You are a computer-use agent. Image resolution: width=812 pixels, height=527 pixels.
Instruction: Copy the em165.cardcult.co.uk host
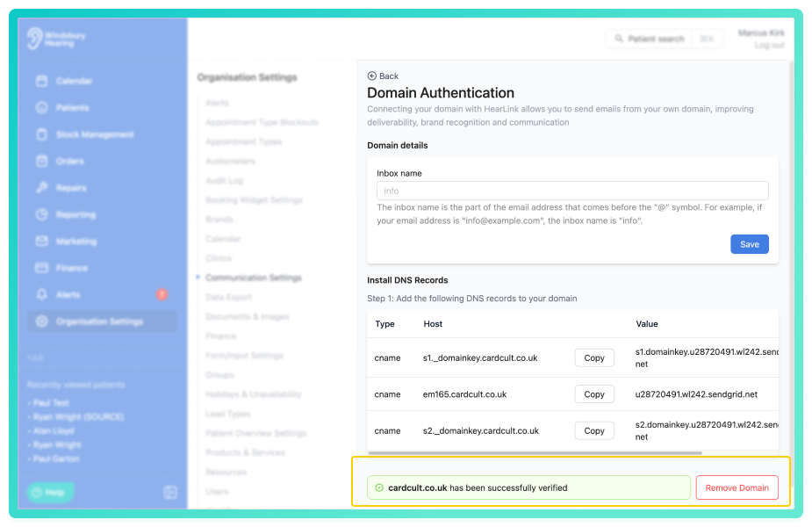pos(594,394)
